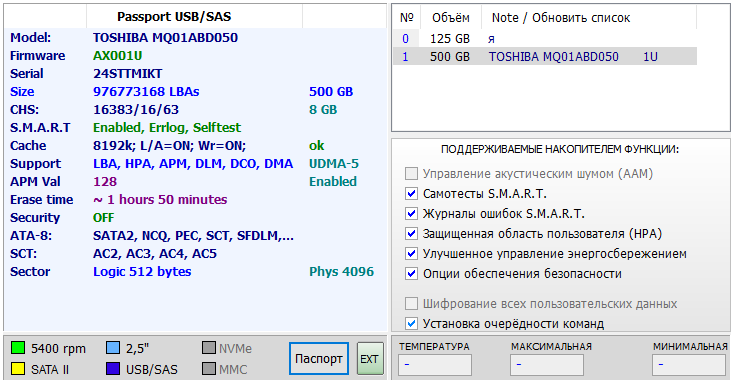
Task: Click the APM Enabled status text
Action: pyautogui.click(x=333, y=182)
